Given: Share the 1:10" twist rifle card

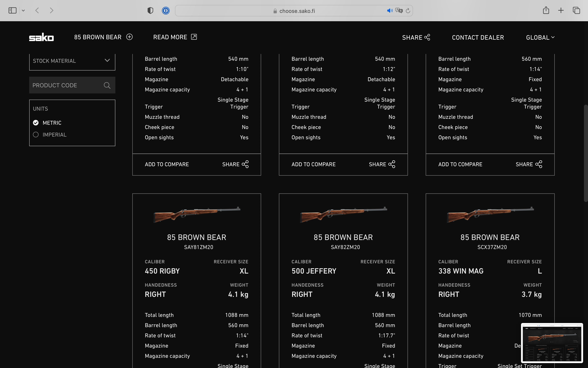Looking at the screenshot, I should 235,164.
